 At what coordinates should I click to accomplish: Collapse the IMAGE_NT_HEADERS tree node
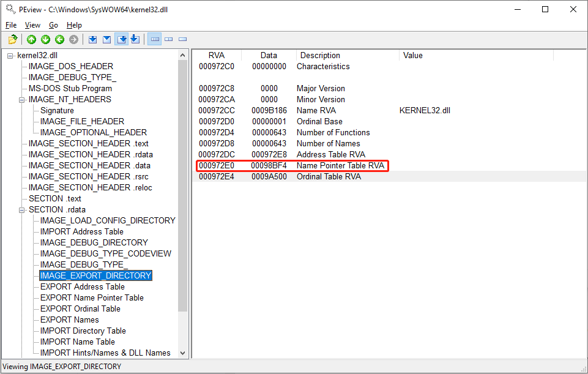point(22,100)
